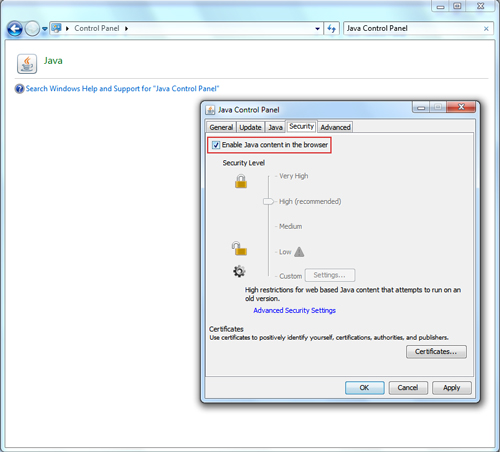This screenshot has width=500, height=452.
Task: Open the address bar history dropdown arrow
Action: point(317,29)
